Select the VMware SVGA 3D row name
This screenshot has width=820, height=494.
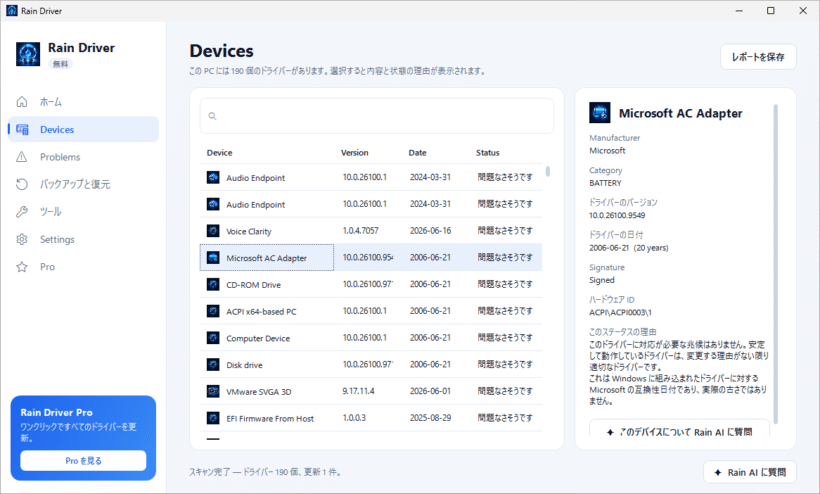click(x=258, y=392)
